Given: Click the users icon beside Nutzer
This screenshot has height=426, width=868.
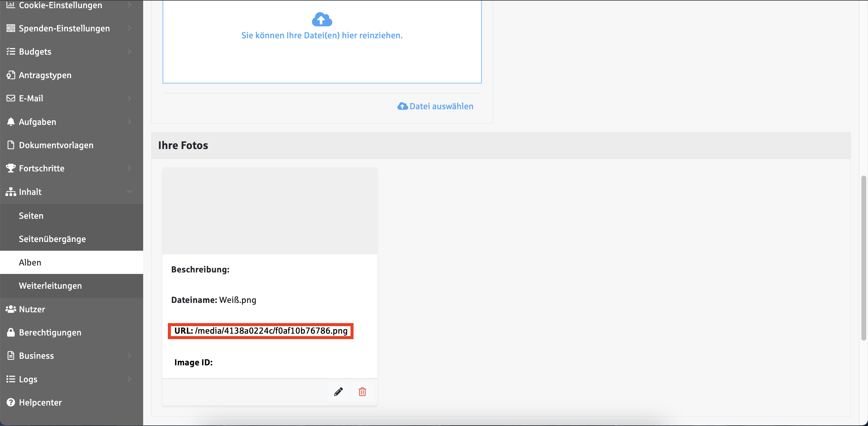Looking at the screenshot, I should pyautogui.click(x=11, y=309).
